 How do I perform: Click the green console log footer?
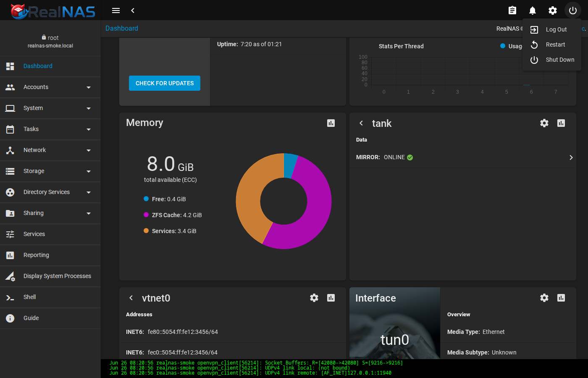pyautogui.click(x=344, y=368)
